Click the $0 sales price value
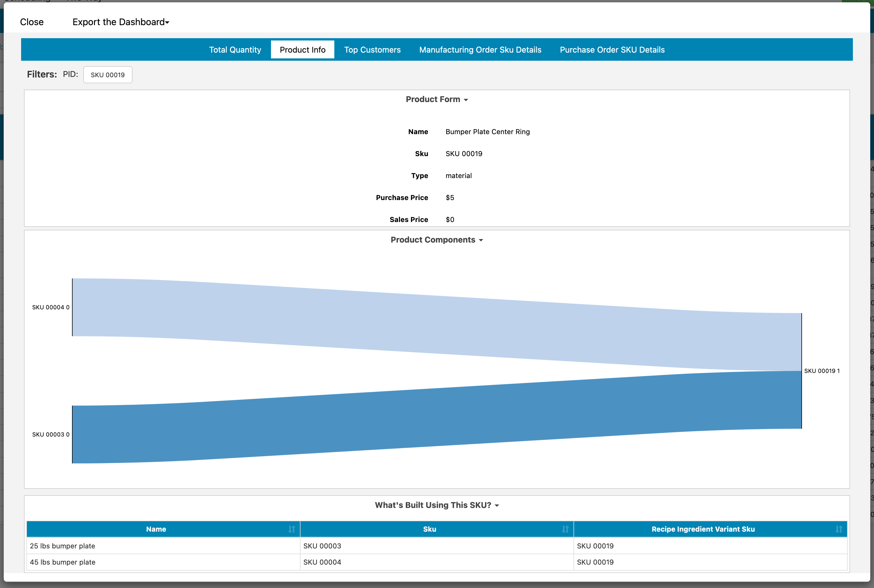 [450, 219]
